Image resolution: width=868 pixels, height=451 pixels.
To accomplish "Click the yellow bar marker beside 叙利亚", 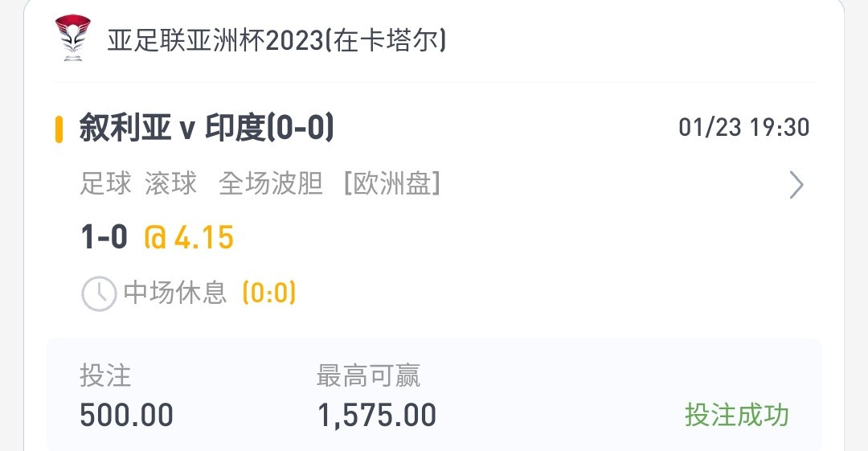I will tap(59, 129).
